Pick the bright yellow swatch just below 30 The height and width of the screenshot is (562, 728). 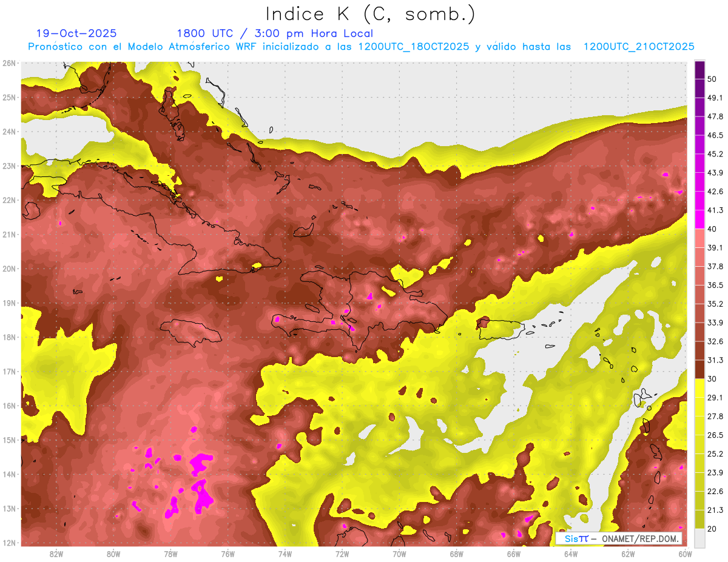[699, 388]
